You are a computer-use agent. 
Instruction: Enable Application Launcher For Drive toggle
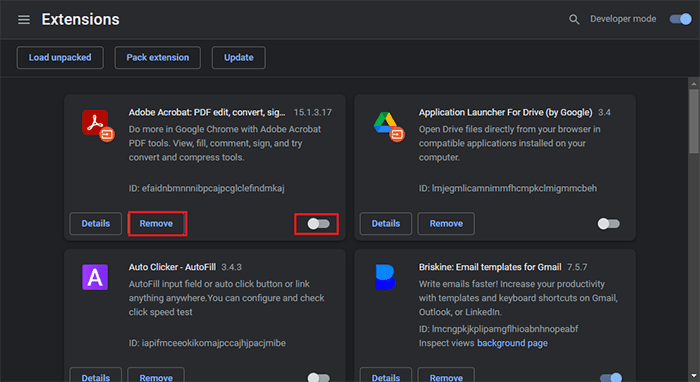(x=608, y=224)
